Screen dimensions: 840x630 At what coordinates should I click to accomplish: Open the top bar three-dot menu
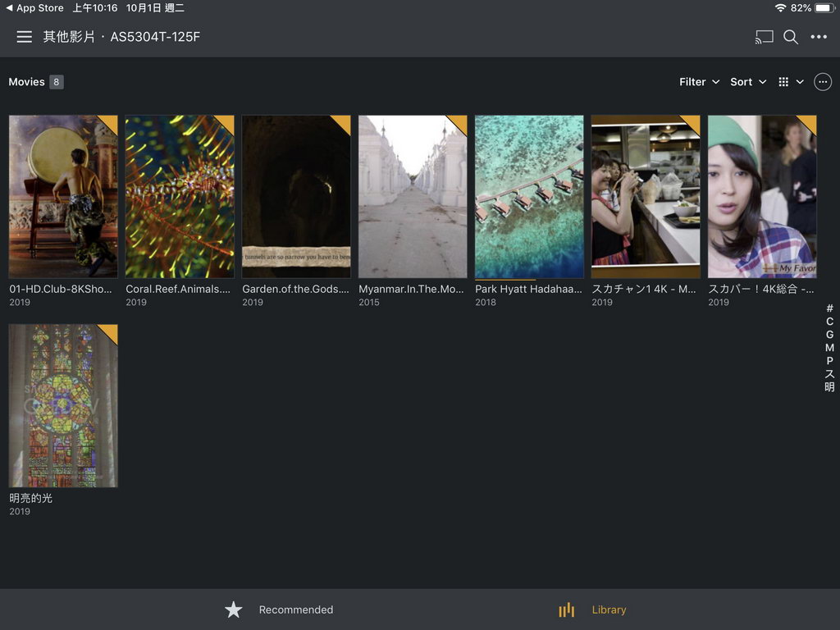point(819,37)
